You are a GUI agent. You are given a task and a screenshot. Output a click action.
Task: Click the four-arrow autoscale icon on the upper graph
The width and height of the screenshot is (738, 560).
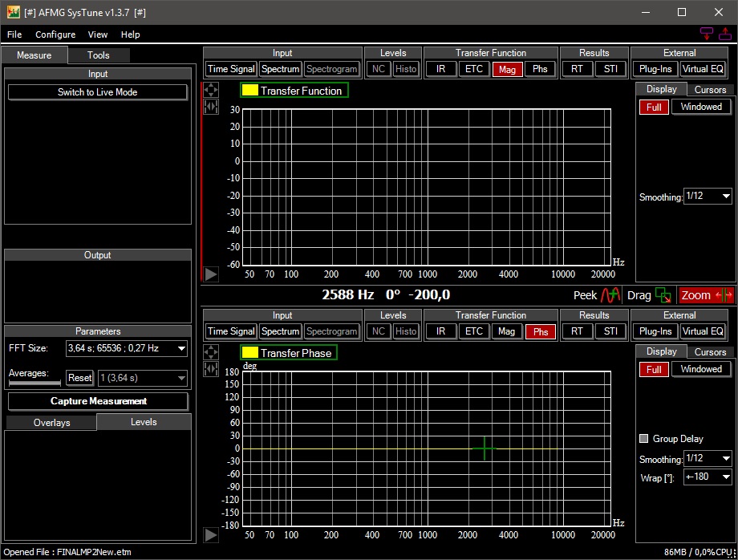click(211, 90)
